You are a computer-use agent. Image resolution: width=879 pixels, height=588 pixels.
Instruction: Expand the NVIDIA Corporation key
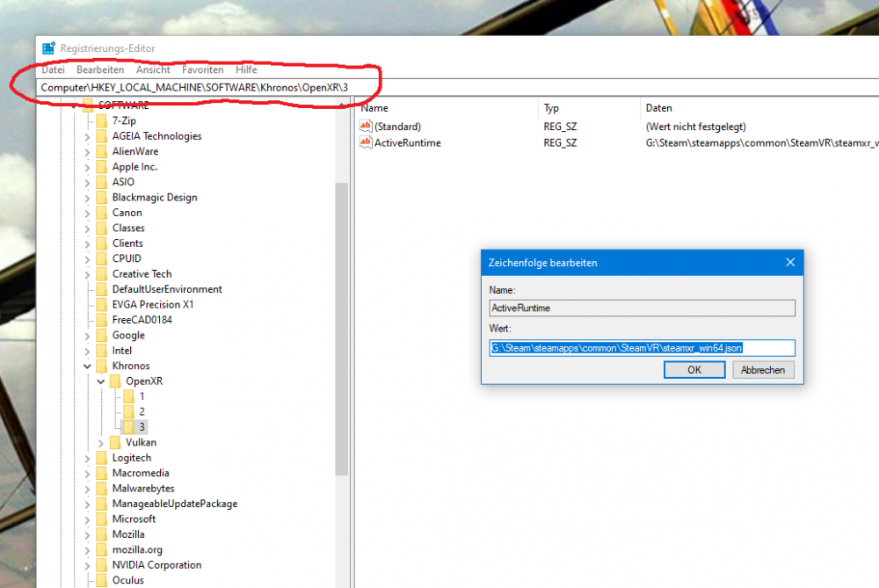click(87, 565)
